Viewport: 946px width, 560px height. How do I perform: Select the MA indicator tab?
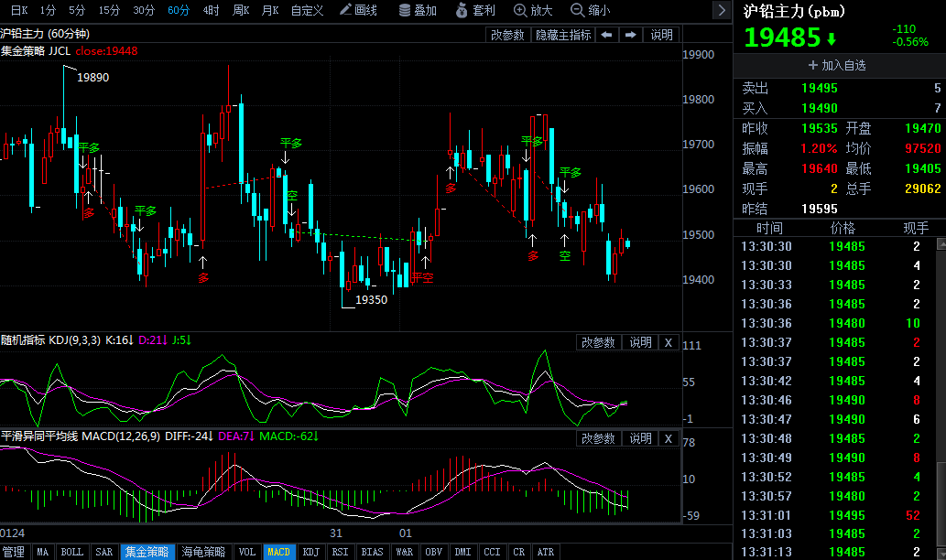point(42,552)
